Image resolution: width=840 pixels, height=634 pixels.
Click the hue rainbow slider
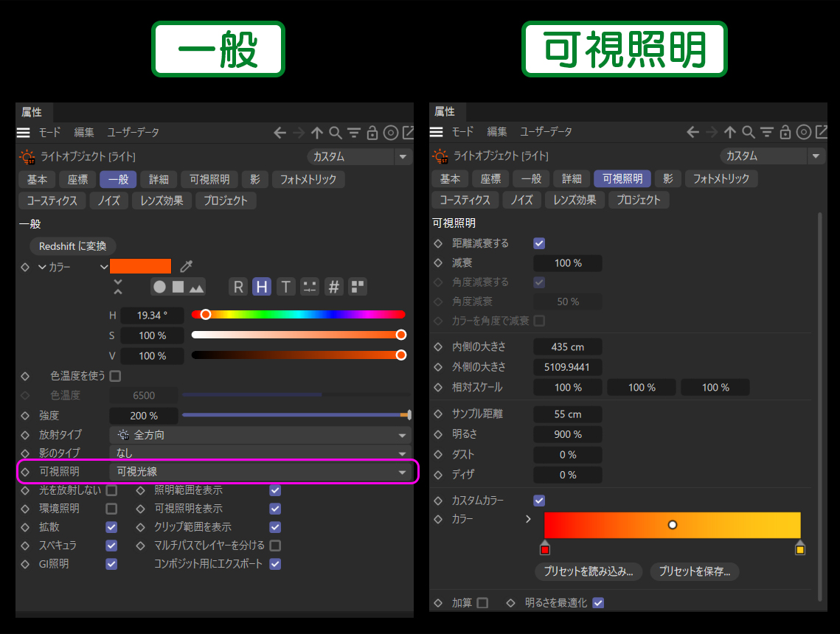tap(298, 315)
